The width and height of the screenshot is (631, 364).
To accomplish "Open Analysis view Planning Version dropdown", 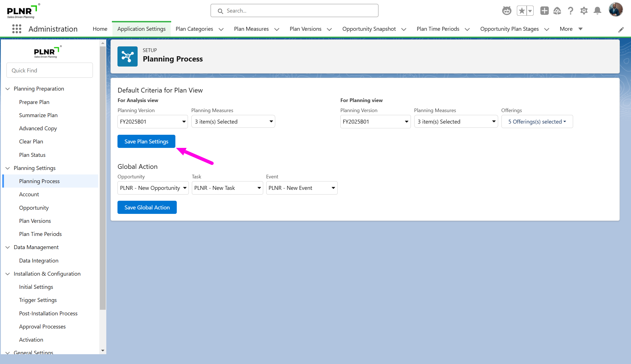I will coord(152,122).
